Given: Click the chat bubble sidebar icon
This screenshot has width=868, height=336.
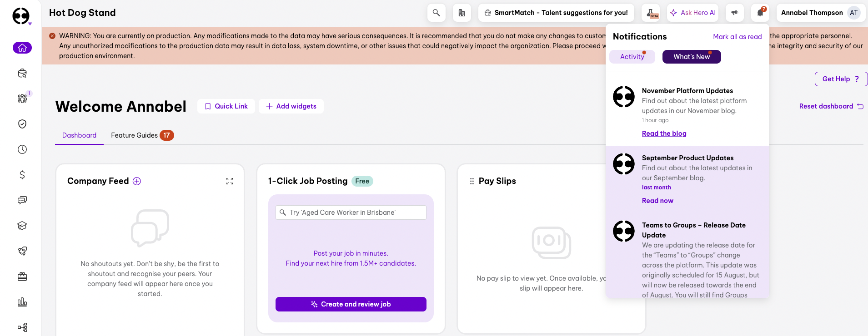Looking at the screenshot, I should 22,200.
